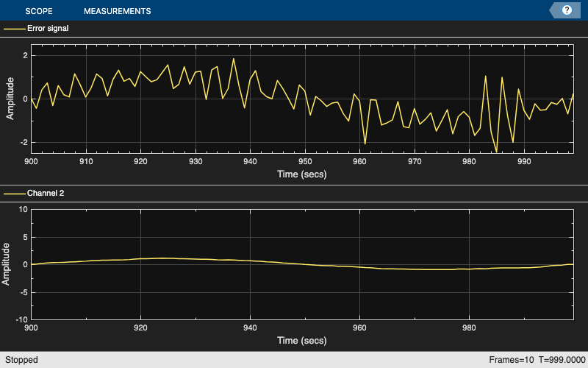The height and width of the screenshot is (368, 588).
Task: Click the Stopped status text
Action: pos(21,360)
